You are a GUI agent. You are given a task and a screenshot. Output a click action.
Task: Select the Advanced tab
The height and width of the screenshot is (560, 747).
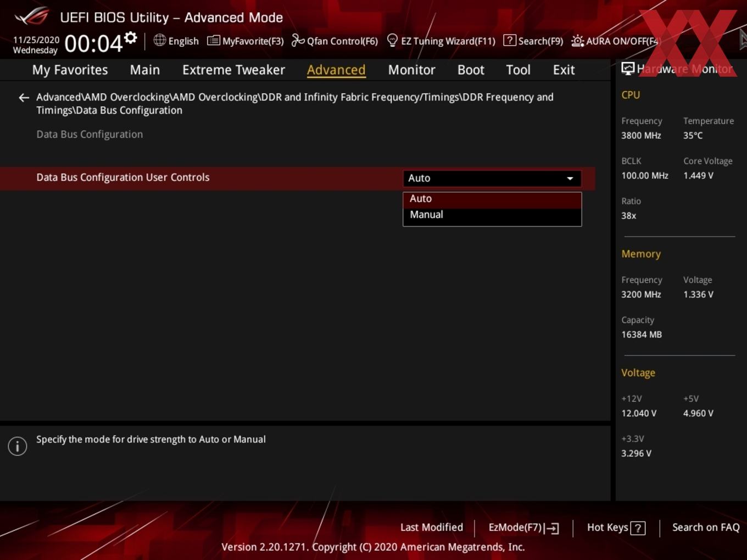click(336, 70)
